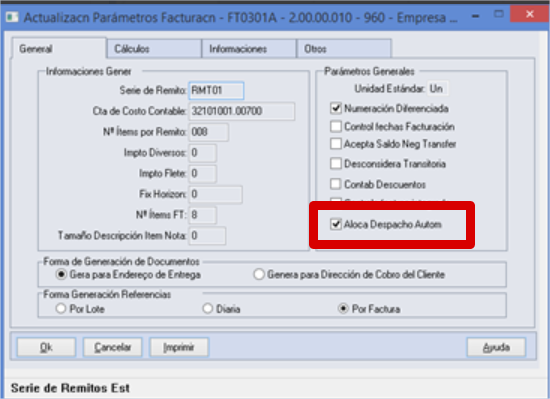550x399 pixels.
Task: Click Forma Generación Referencias label
Action: click(x=107, y=294)
